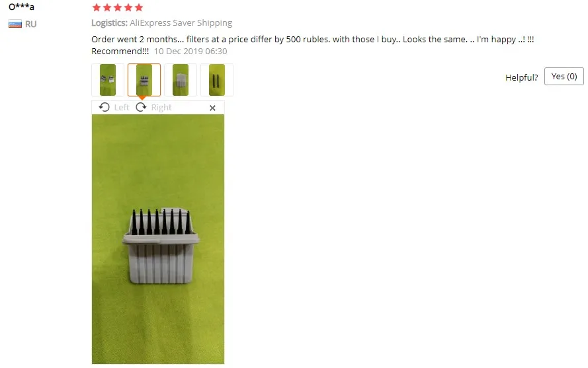The image size is (588, 368).
Task: Click the AliExpress Saver Shipping logistics text
Action: tap(181, 23)
